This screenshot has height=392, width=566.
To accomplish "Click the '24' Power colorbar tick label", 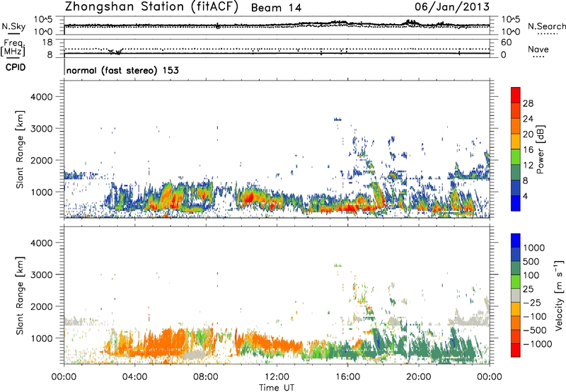I will (x=528, y=119).
